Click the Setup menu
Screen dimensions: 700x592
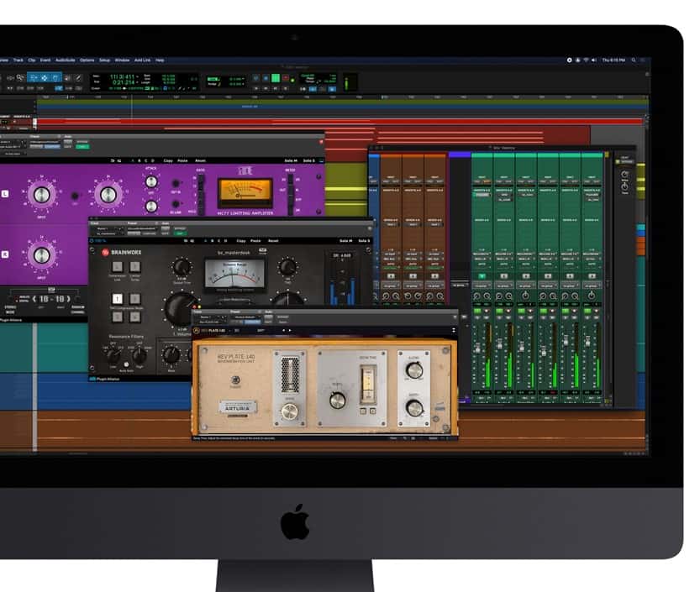104,60
